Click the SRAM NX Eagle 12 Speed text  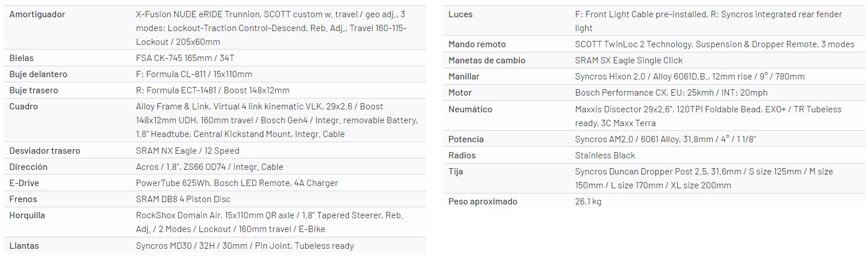tap(187, 151)
